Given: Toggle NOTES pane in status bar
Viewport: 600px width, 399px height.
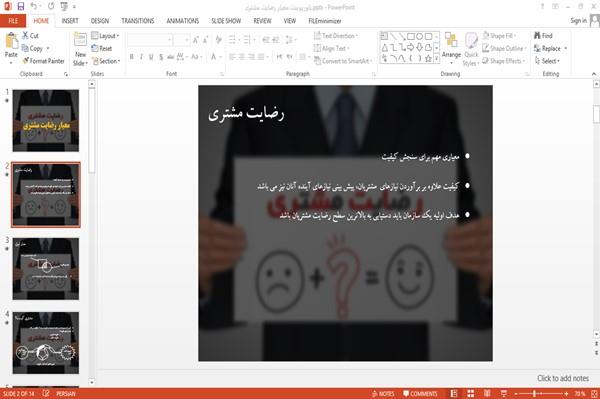Looking at the screenshot, I should click(383, 394).
